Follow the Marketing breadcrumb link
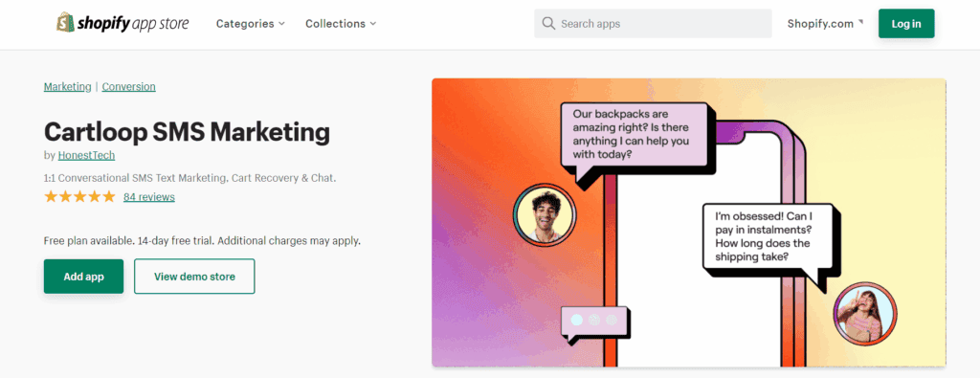This screenshot has width=980, height=378. [68, 87]
